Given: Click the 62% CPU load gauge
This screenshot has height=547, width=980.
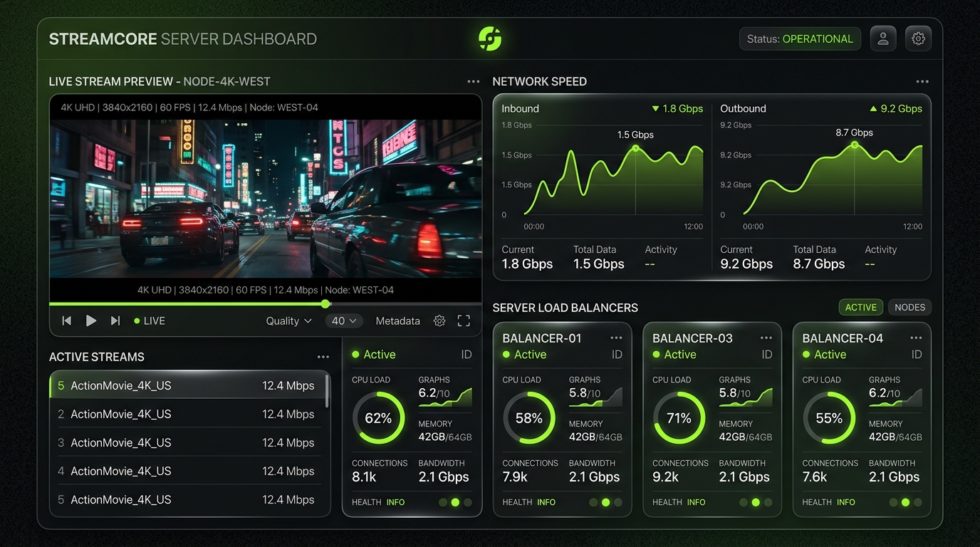Looking at the screenshot, I should pyautogui.click(x=378, y=418).
